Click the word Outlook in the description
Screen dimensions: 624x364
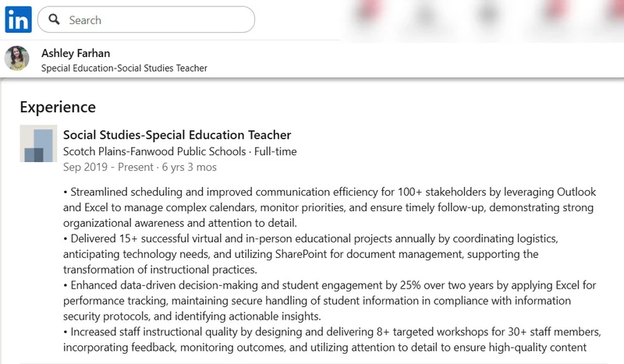pyautogui.click(x=576, y=192)
